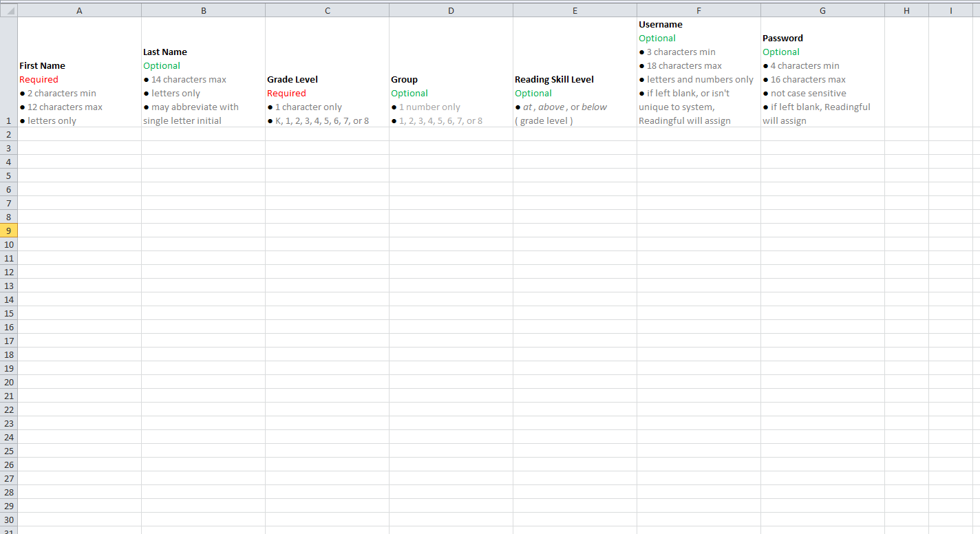Click the highlighted row 9 header
The image size is (980, 534).
pyautogui.click(x=9, y=231)
